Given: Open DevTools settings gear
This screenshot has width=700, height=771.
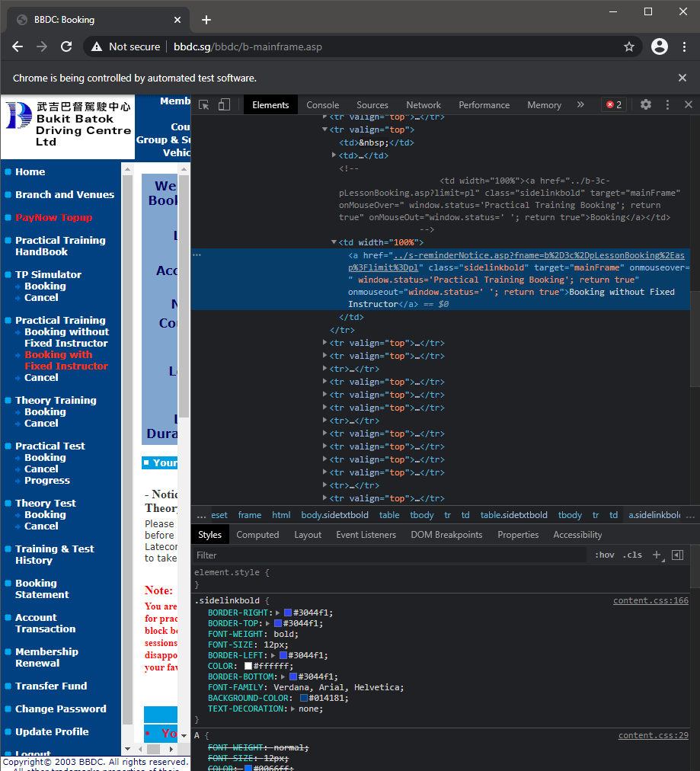Looking at the screenshot, I should (646, 105).
